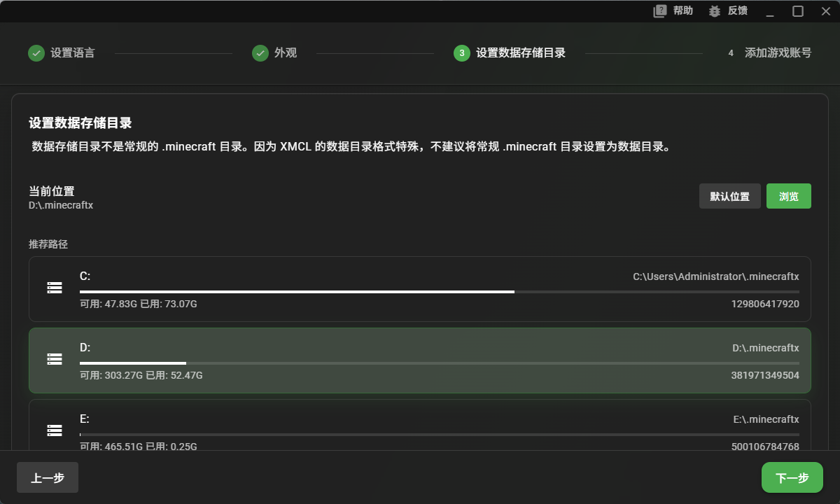This screenshot has width=840, height=504.
Task: Click the drive icon for D:
Action: click(55, 358)
